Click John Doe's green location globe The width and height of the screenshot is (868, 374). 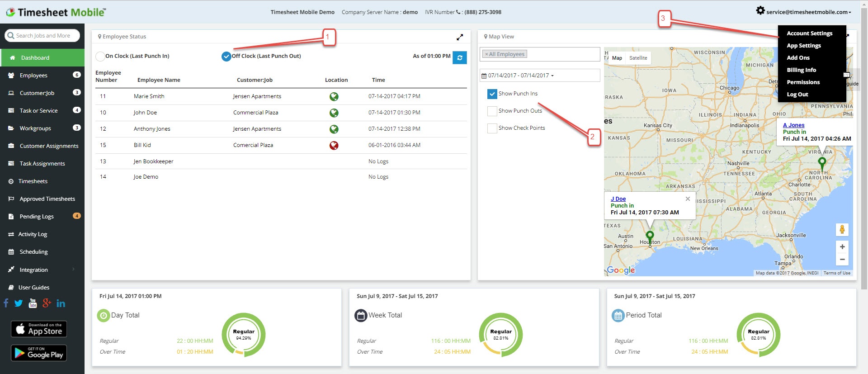[334, 113]
